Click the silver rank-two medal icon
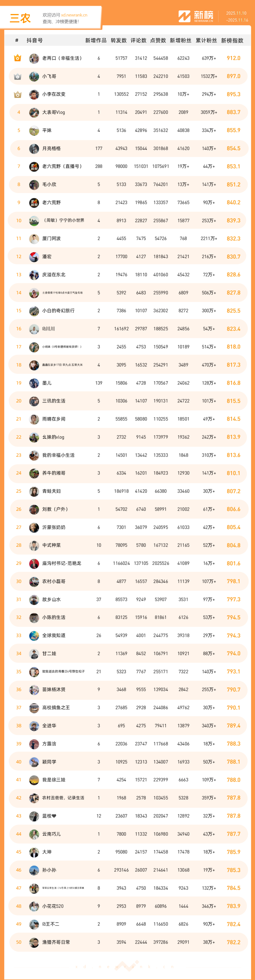Image resolution: width=255 pixels, height=980 pixels. tap(17, 76)
